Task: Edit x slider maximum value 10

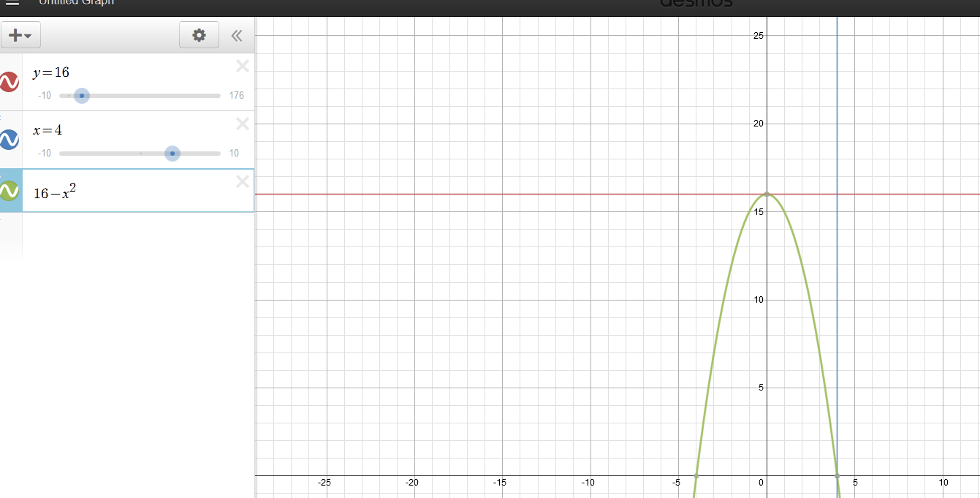Action: [x=234, y=154]
